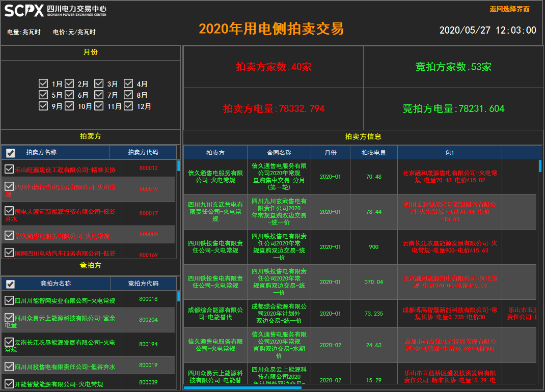Toggle the 9月 checkbox
The width and height of the screenshot is (545, 392).
pyautogui.click(x=43, y=106)
